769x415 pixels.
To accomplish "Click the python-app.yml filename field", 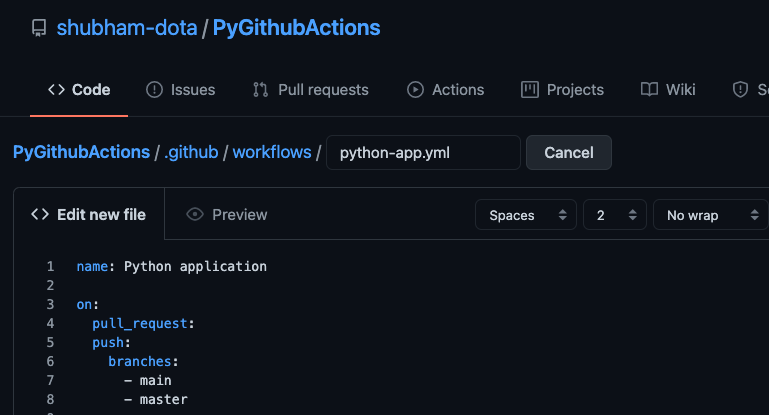I will (423, 153).
